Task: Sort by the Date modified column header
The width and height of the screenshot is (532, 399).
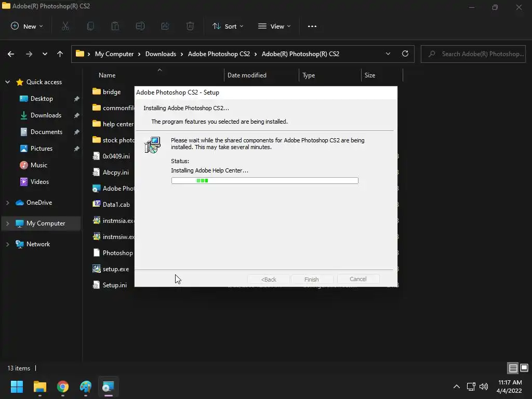Action: [247, 75]
